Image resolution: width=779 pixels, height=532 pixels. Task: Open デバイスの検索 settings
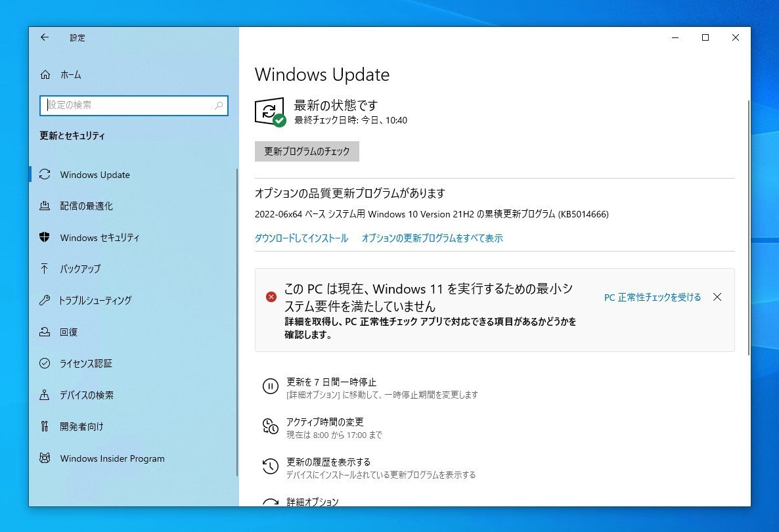coord(133,395)
